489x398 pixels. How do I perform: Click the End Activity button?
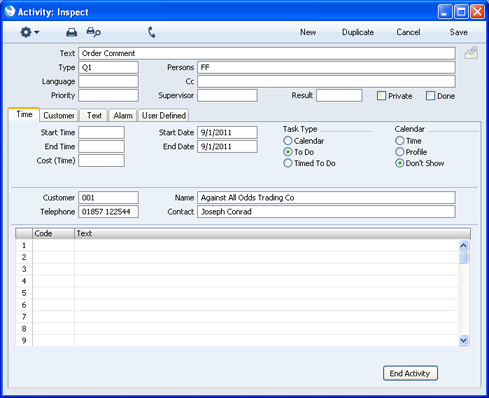point(410,373)
